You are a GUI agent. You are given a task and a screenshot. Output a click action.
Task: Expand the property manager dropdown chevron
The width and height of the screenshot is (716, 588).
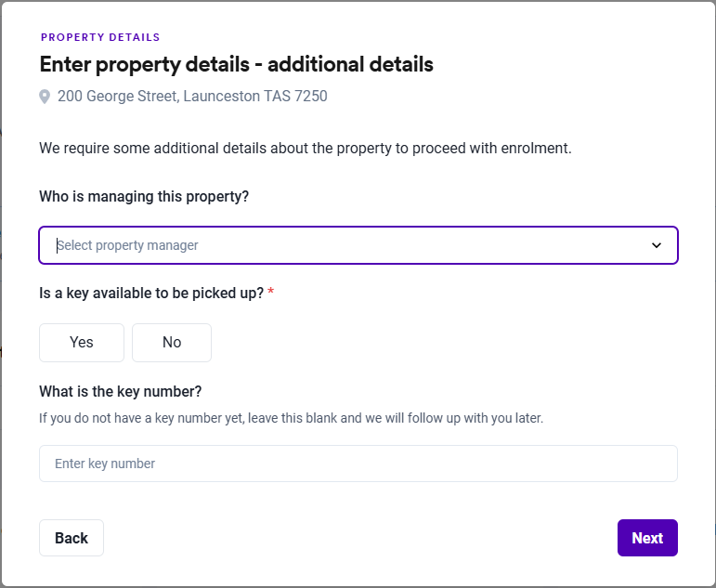coord(657,245)
